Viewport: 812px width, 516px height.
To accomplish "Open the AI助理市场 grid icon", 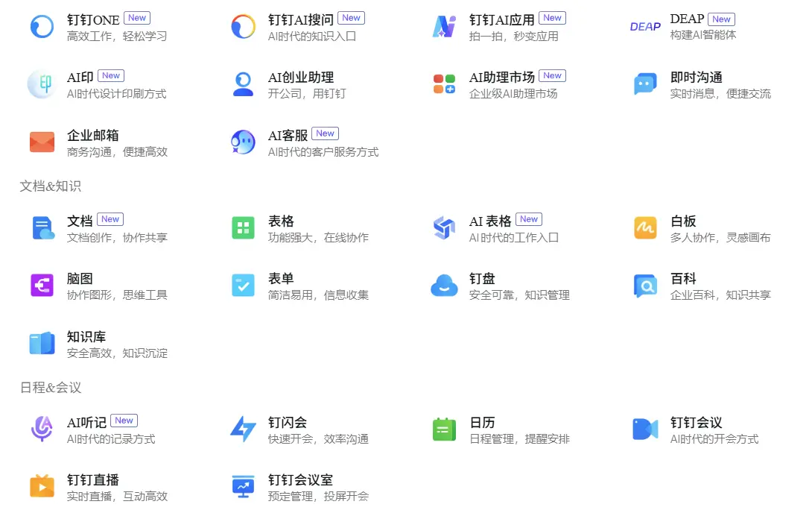I will (444, 84).
